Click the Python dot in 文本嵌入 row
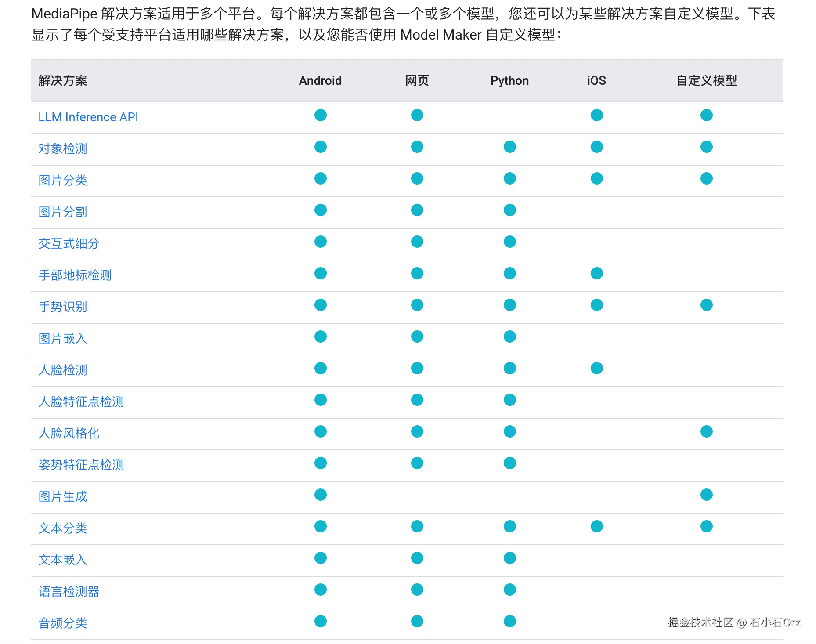The width and height of the screenshot is (816, 644). coord(510,558)
